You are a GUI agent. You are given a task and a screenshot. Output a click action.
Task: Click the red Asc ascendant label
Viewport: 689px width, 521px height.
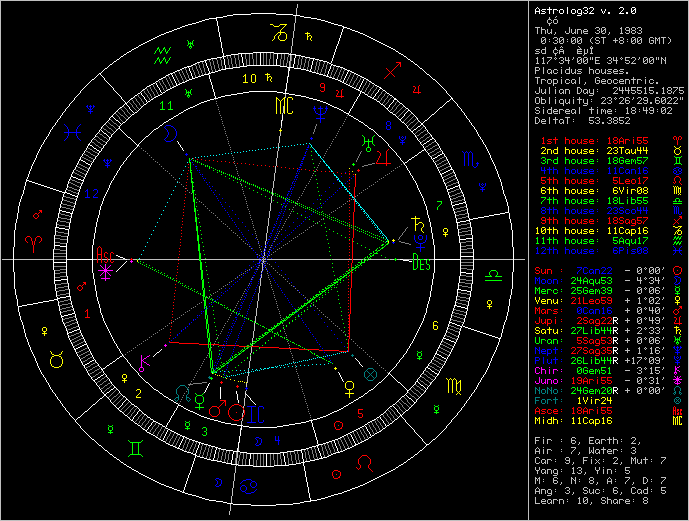(x=105, y=255)
